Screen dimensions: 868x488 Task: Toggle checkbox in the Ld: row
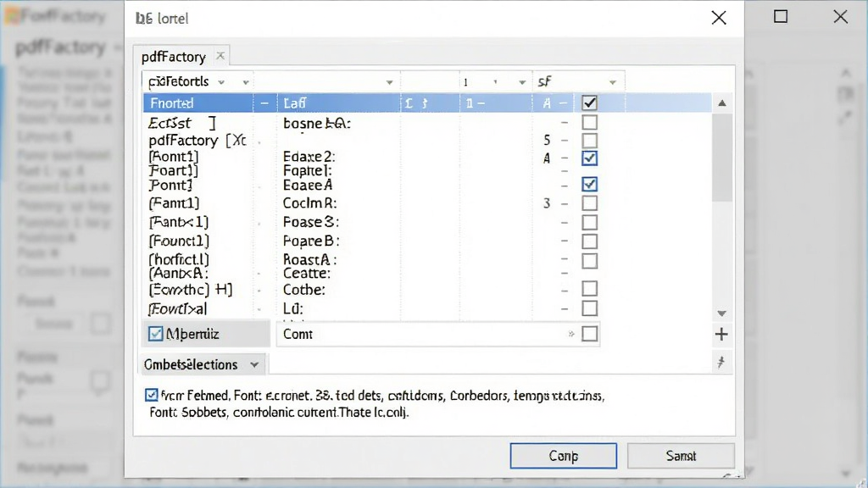589,308
